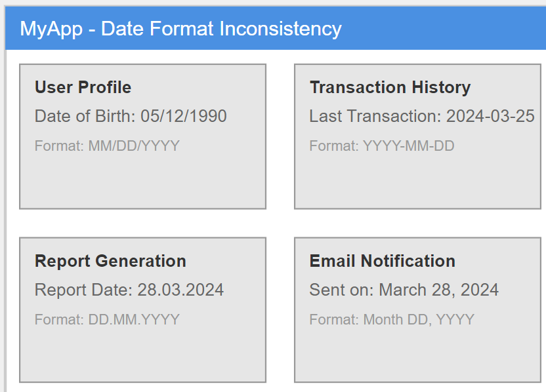This screenshot has width=546, height=392.
Task: Open the Email Notification card heading
Action: click(x=383, y=261)
